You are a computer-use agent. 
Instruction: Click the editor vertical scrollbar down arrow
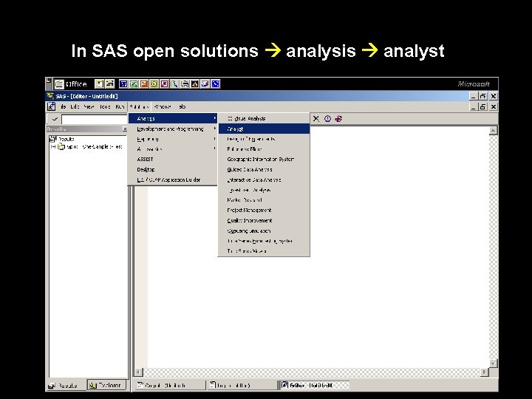coord(494,363)
